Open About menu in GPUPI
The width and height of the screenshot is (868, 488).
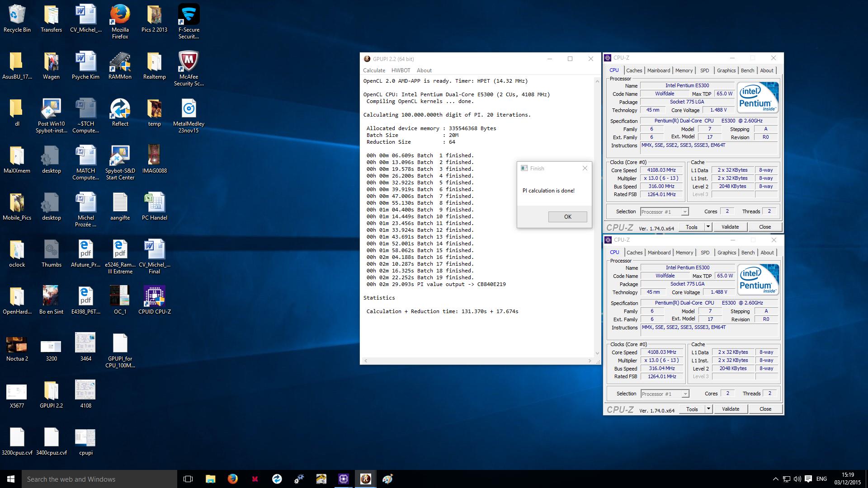pyautogui.click(x=424, y=70)
